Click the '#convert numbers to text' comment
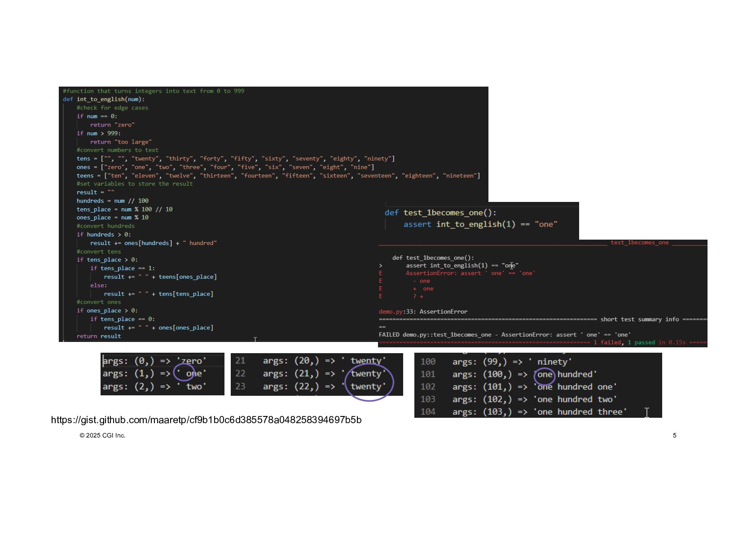Image resolution: width=756 pixels, height=534 pixels. [117, 150]
